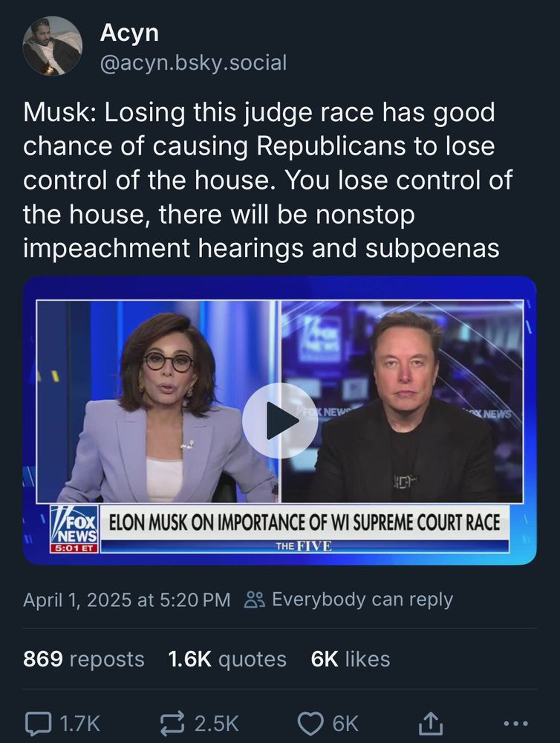The width and height of the screenshot is (560, 743).
Task: Play the Elon Musk interview video
Action: coord(279,420)
